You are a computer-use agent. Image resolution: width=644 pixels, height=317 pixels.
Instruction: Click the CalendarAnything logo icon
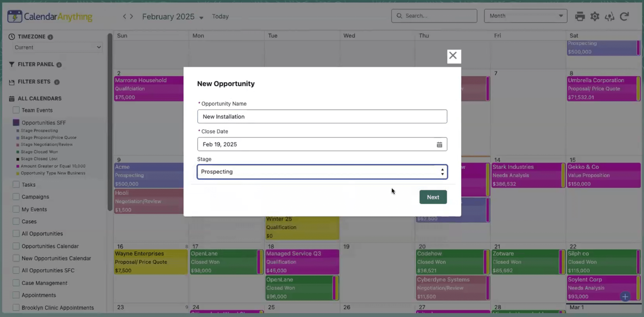[15, 16]
